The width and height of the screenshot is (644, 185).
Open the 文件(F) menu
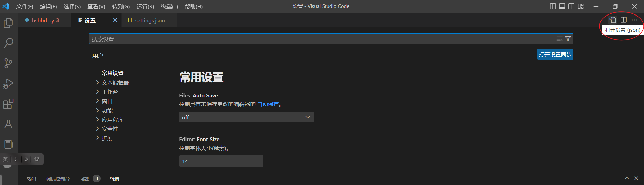[x=25, y=6]
